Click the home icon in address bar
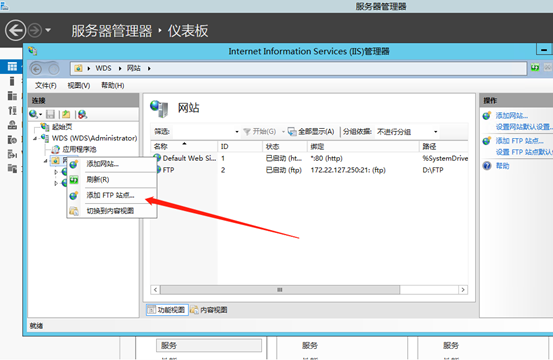This screenshot has width=553, height=360. click(78, 68)
